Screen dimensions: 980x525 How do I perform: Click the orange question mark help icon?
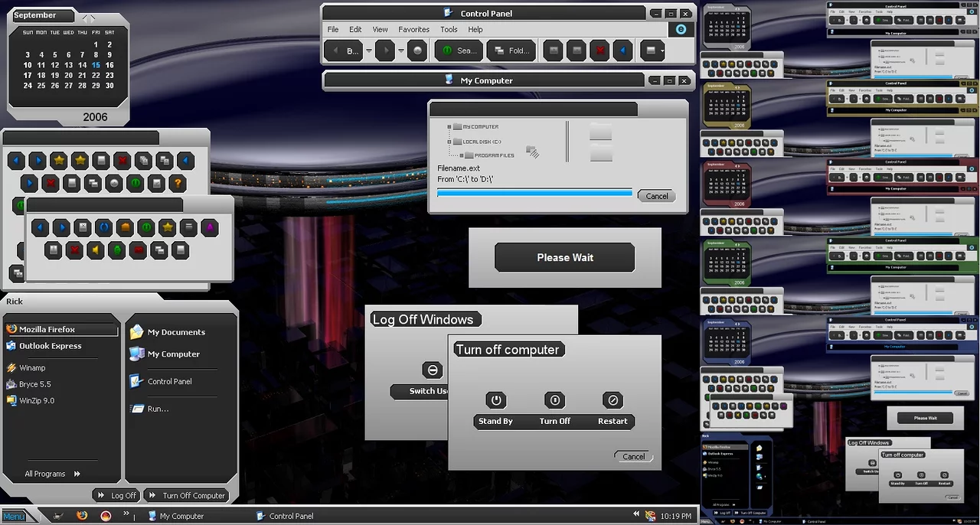[x=177, y=184]
